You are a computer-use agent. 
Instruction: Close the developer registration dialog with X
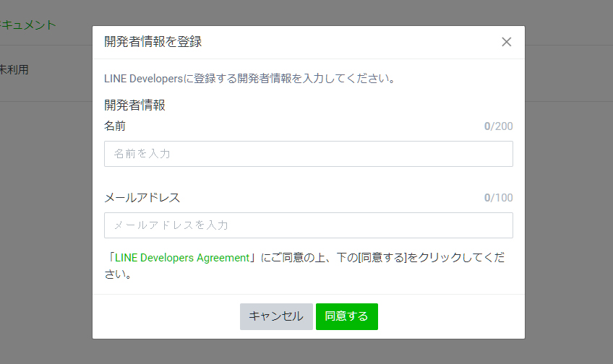click(506, 42)
